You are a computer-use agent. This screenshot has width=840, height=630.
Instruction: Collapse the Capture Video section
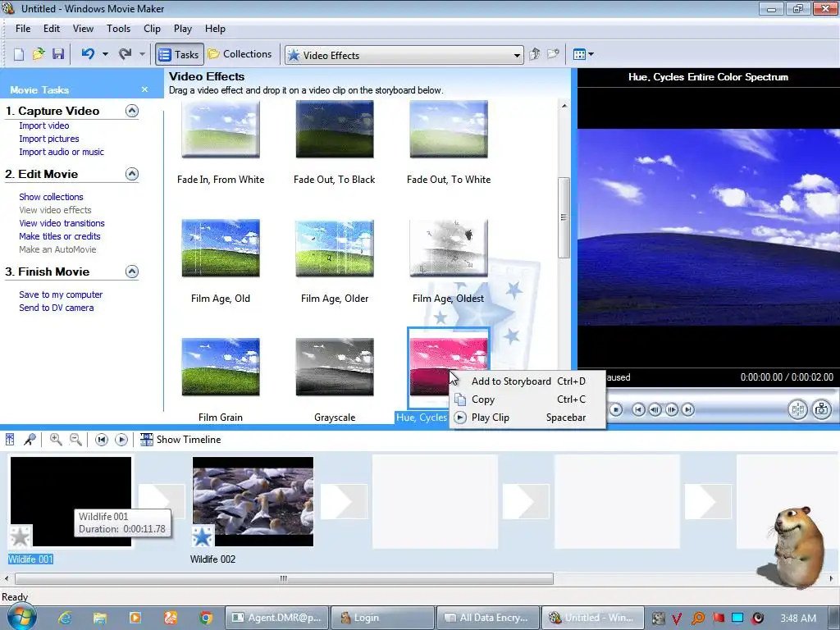pyautogui.click(x=132, y=111)
